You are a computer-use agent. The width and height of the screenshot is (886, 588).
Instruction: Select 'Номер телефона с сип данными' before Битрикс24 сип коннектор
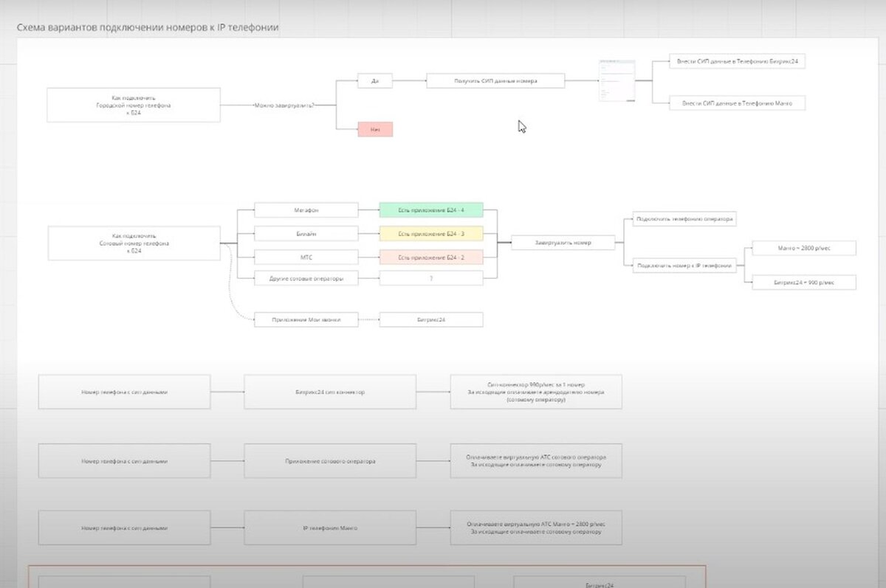pyautogui.click(x=124, y=392)
